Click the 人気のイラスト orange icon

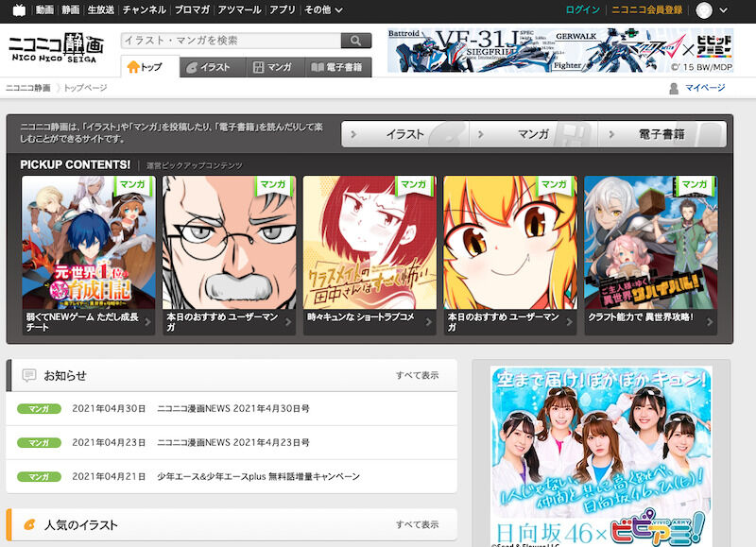click(x=29, y=524)
